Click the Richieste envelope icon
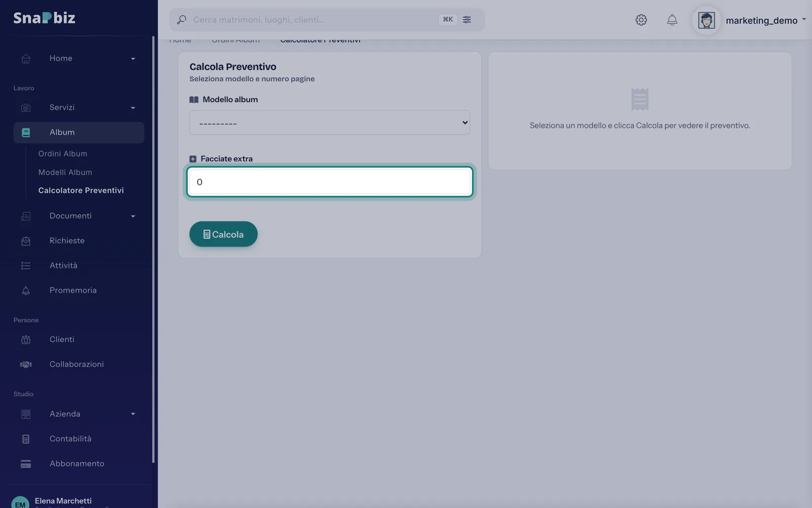Image resolution: width=812 pixels, height=508 pixels. [x=26, y=241]
